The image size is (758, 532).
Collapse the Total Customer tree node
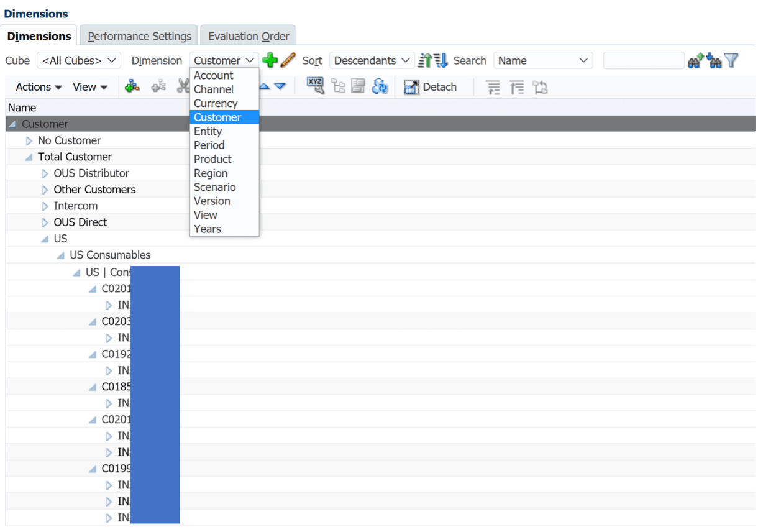[29, 157]
